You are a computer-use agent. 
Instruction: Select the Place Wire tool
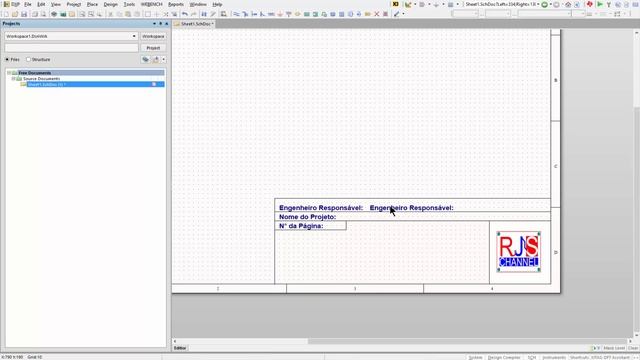click(236, 14)
